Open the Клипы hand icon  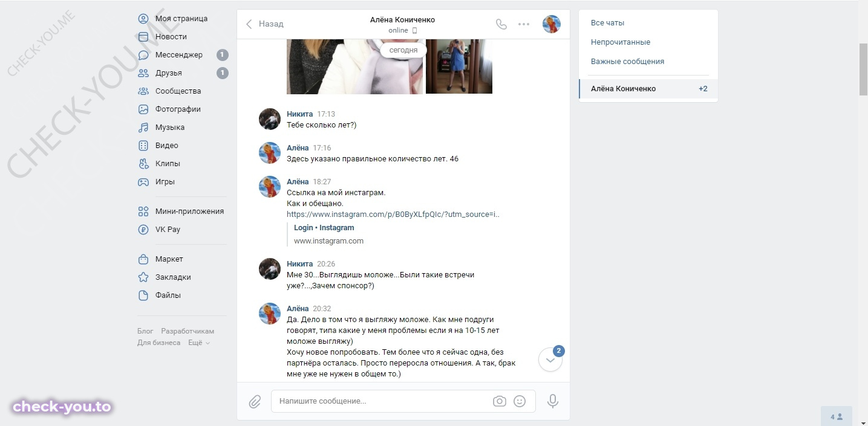143,164
